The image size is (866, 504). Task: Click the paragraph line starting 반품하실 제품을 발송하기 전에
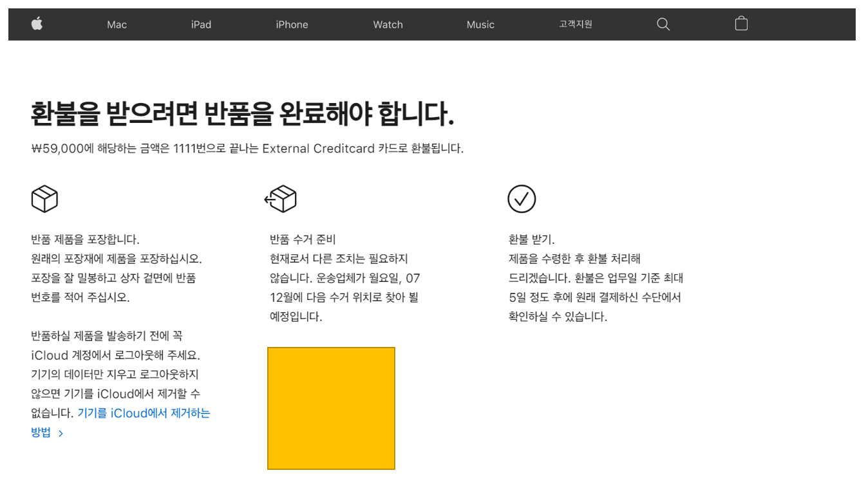106,336
